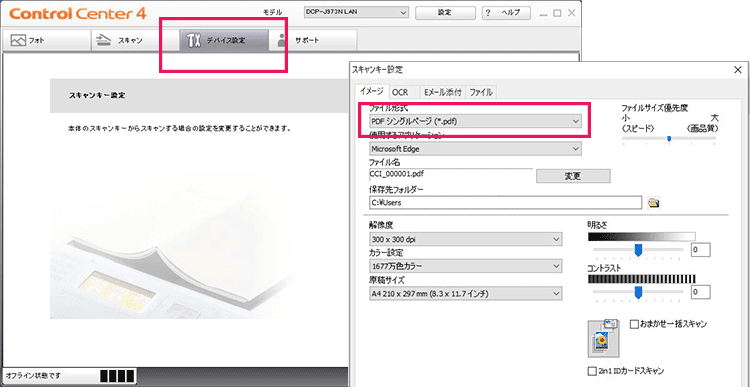Click the 保存先フォルダー path field

[505, 202]
